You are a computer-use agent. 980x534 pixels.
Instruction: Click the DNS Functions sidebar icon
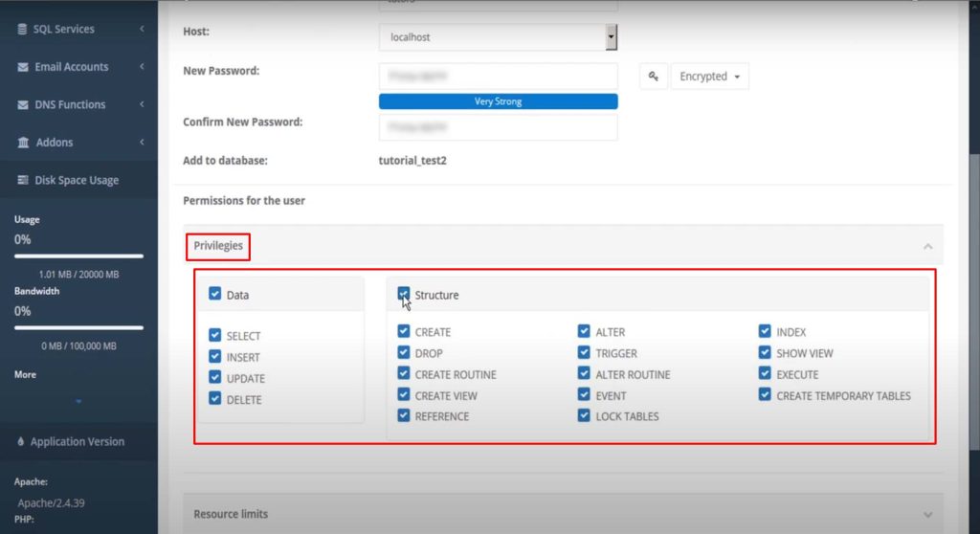click(x=23, y=104)
